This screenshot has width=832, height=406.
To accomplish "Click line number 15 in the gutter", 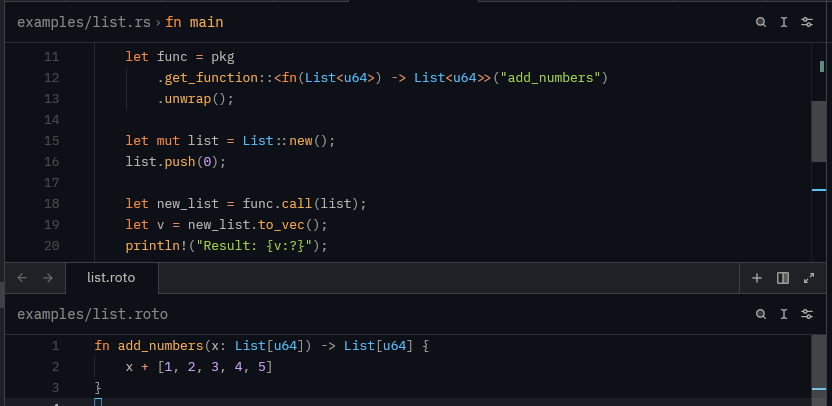I will [x=52, y=141].
